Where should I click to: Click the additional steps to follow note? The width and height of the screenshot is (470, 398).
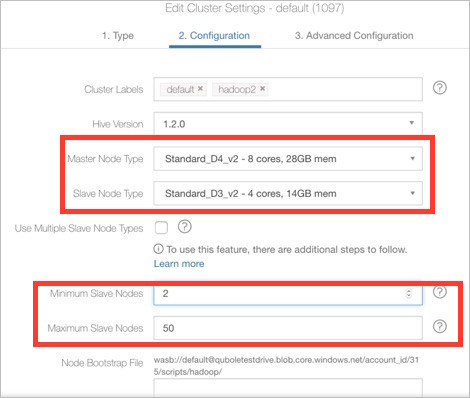pyautogui.click(x=287, y=249)
